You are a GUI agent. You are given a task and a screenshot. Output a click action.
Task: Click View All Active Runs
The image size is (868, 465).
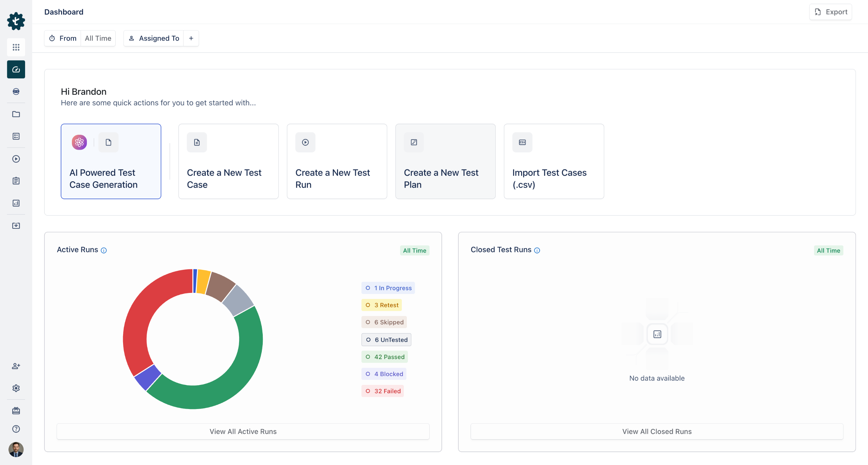coord(243,431)
